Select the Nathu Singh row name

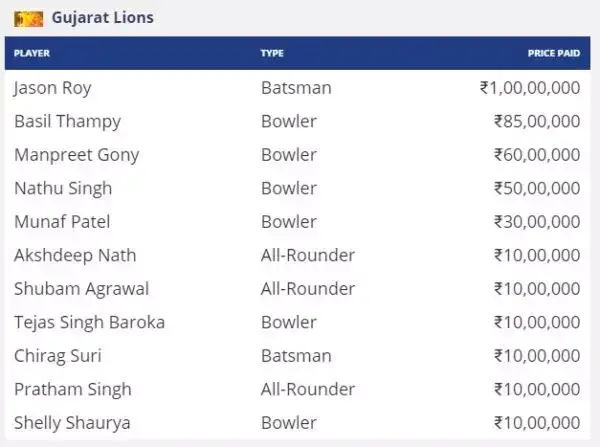pos(63,189)
